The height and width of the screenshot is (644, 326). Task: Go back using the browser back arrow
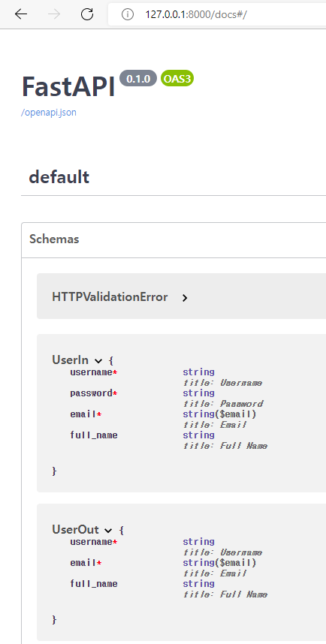pyautogui.click(x=20, y=14)
